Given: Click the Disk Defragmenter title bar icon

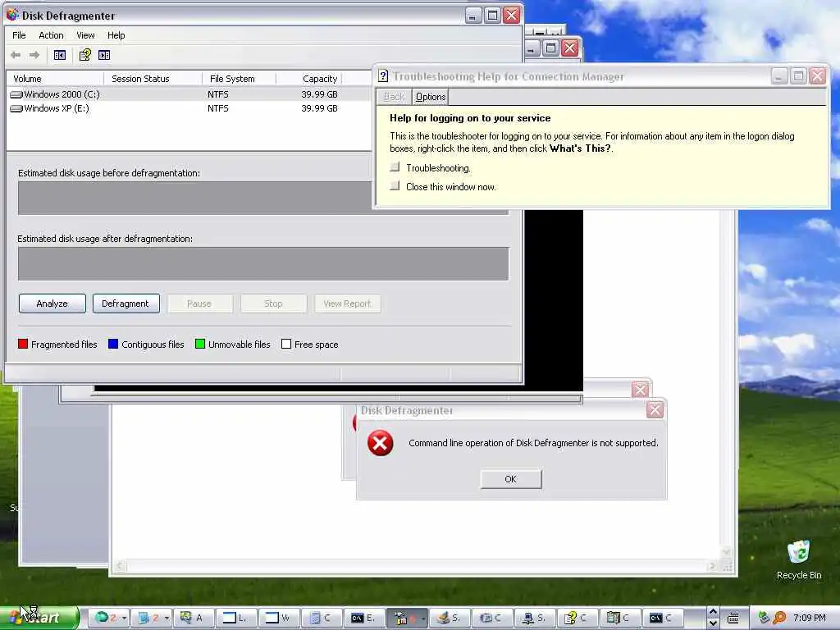Looking at the screenshot, I should [13, 15].
